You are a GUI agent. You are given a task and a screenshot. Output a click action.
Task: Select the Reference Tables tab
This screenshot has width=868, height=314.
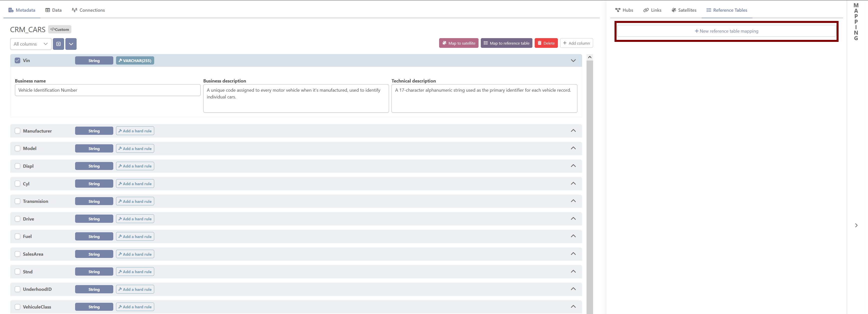(x=727, y=10)
